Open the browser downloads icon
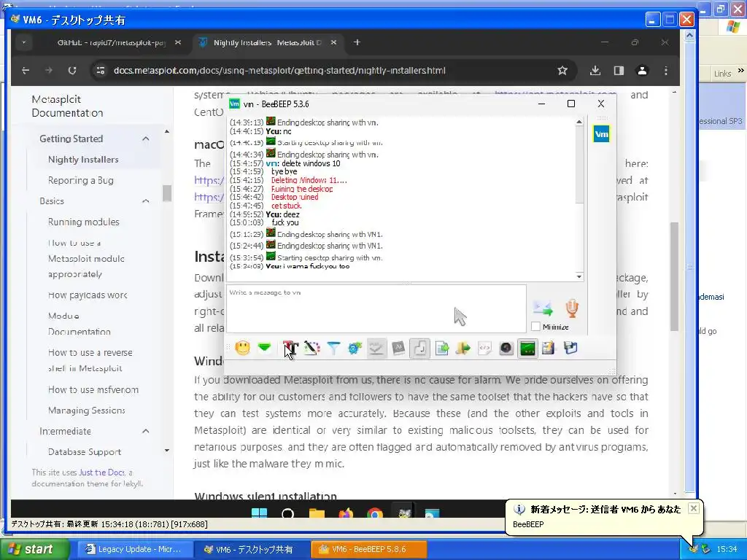This screenshot has height=560, width=747. 595,71
